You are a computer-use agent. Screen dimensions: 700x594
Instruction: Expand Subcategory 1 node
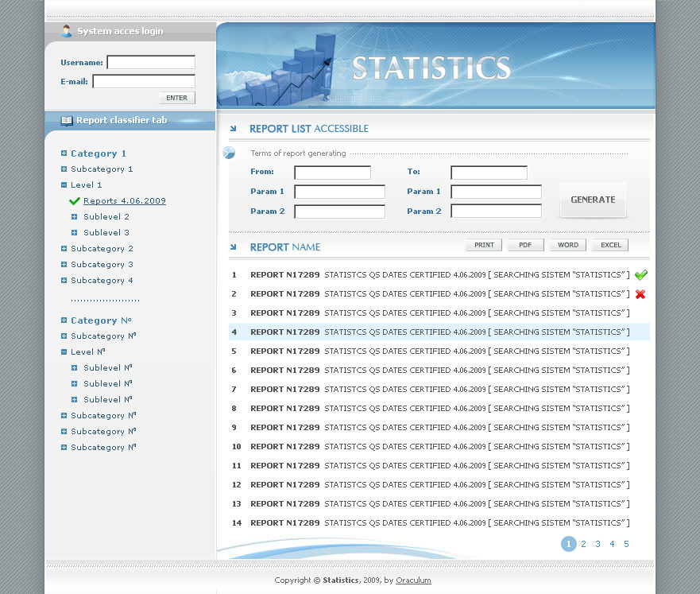pos(64,169)
